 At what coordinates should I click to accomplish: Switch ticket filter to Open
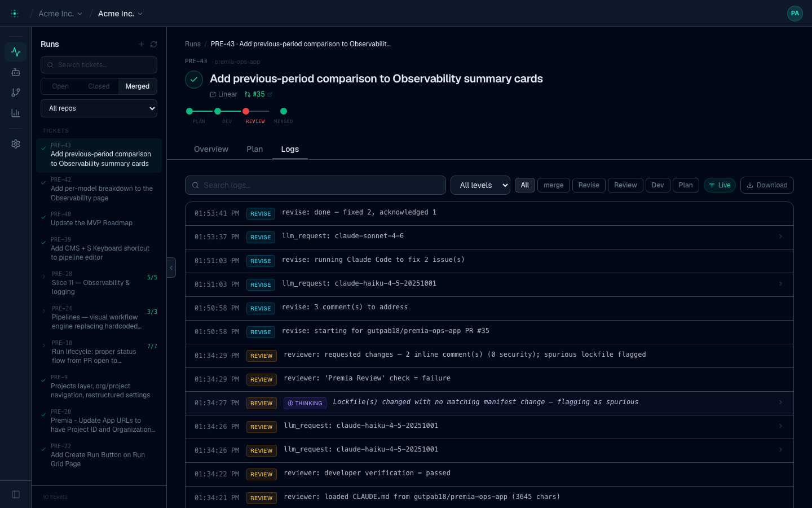[60, 86]
